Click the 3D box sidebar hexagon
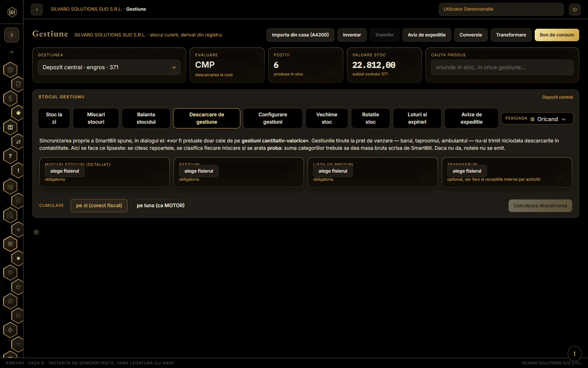 (x=18, y=287)
